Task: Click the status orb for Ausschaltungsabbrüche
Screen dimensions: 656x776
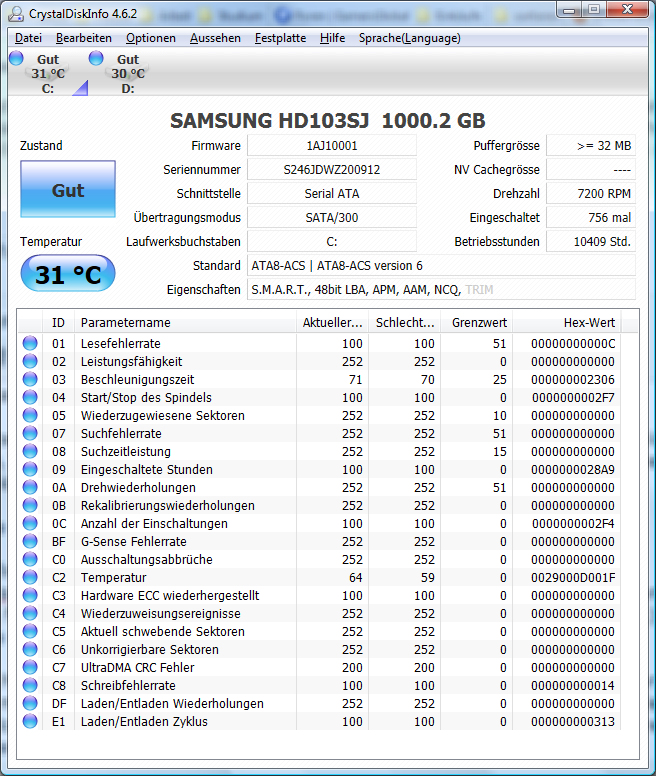Action: point(30,559)
